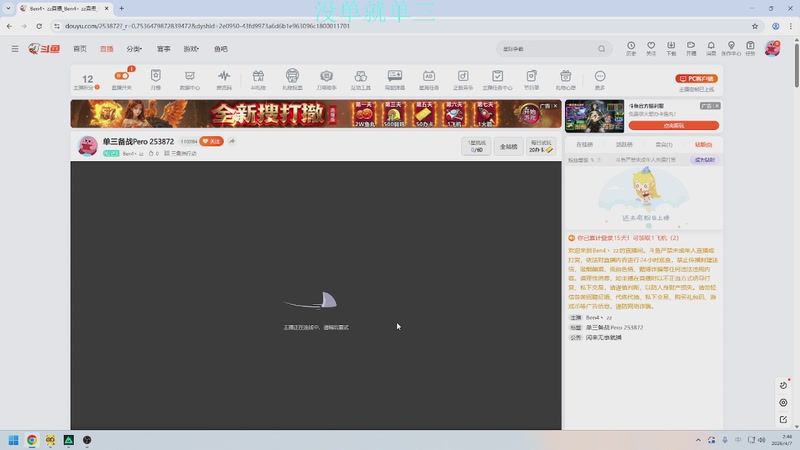Open the Windows Start button
This screenshot has width=800, height=450.
pos(14,440)
